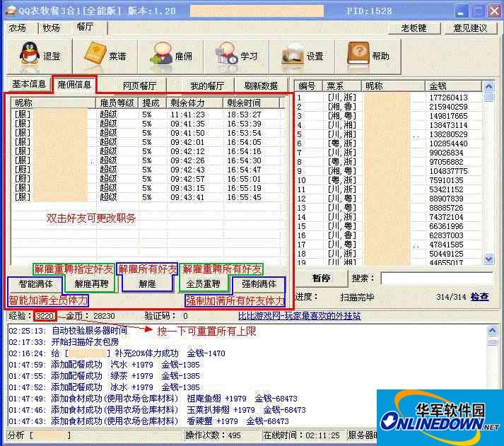This screenshot has height=446, width=504.
Task: Close the application window
Action: click(495, 11)
